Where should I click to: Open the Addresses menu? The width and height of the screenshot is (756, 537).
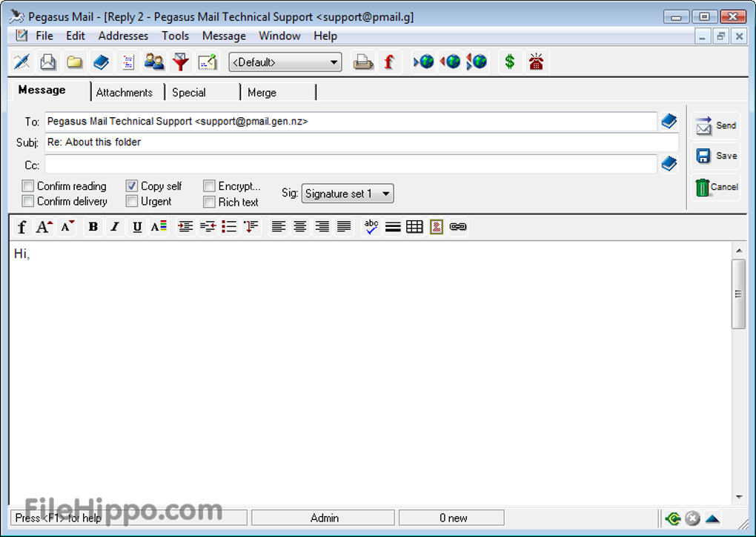123,36
